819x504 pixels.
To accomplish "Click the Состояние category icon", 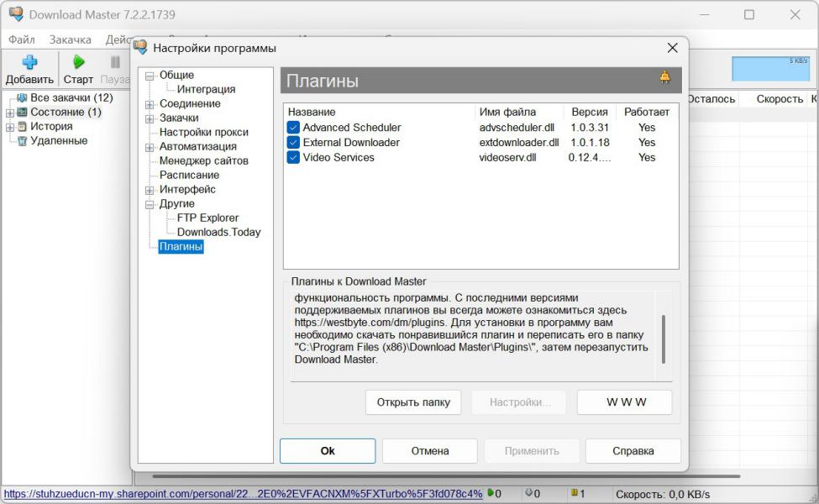I will (22, 113).
